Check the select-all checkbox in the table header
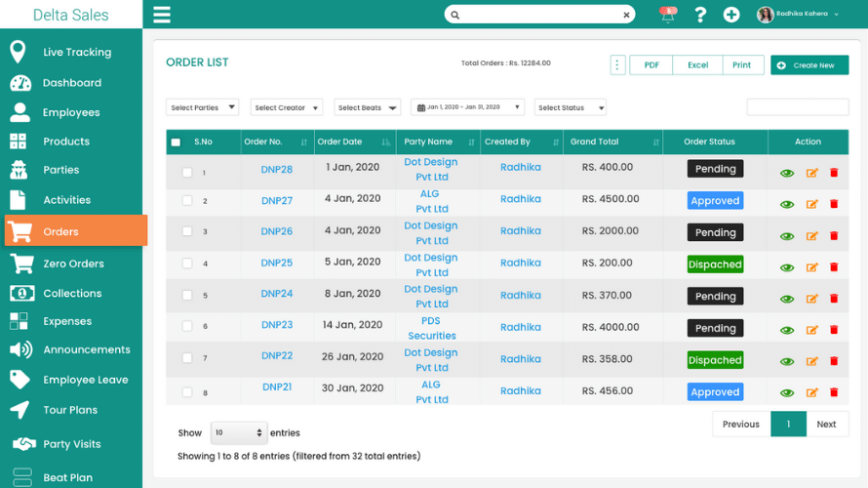This screenshot has width=868, height=488. (x=176, y=142)
